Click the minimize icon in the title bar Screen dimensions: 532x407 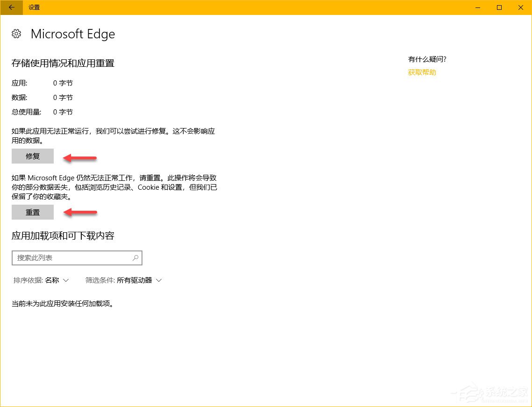coord(477,7)
